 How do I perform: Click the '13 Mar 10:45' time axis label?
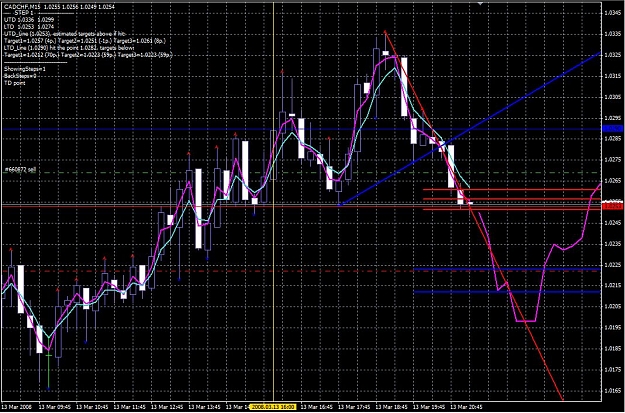point(92,407)
